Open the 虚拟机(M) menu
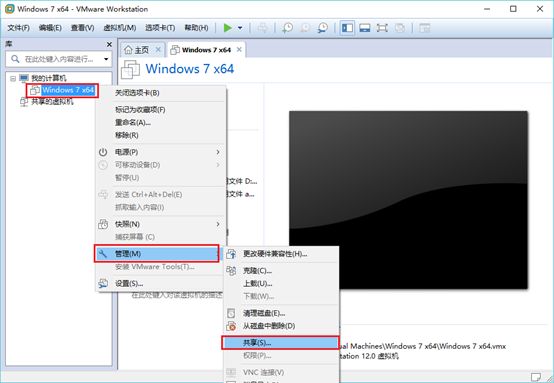 tap(120, 28)
